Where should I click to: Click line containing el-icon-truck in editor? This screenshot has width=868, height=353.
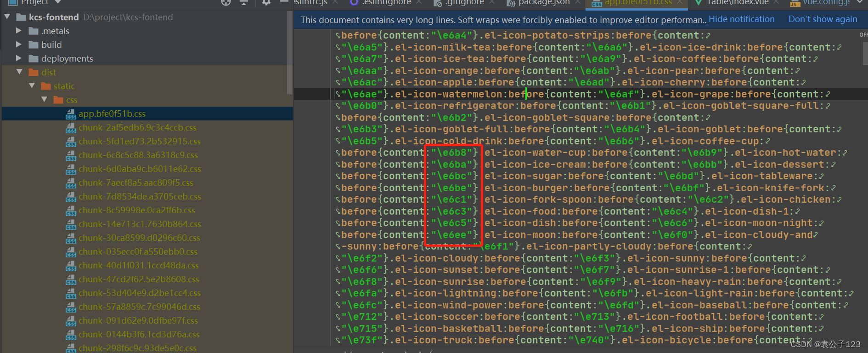click(x=581, y=340)
